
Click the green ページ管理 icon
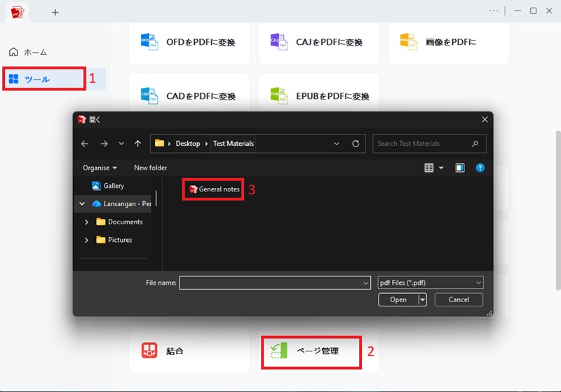click(279, 351)
